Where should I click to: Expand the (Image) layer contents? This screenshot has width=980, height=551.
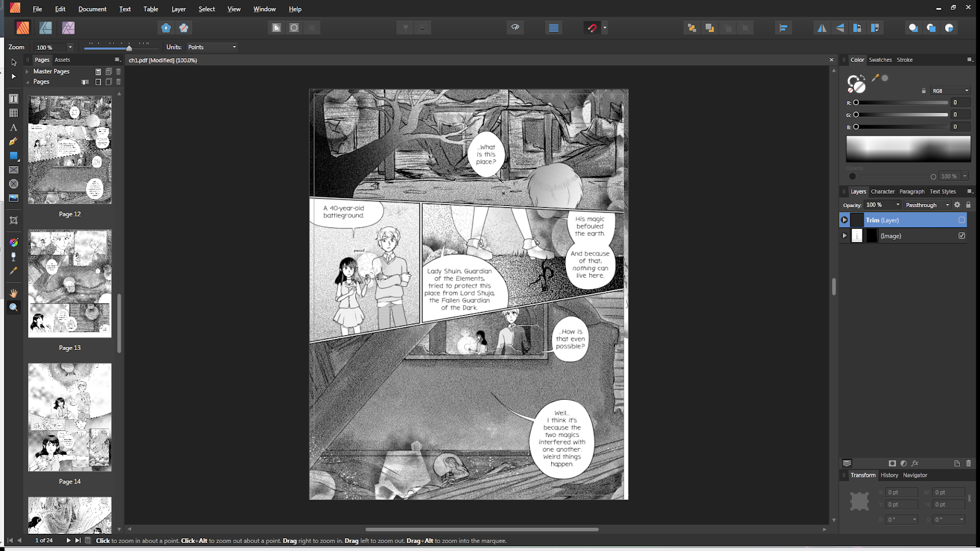tap(845, 236)
